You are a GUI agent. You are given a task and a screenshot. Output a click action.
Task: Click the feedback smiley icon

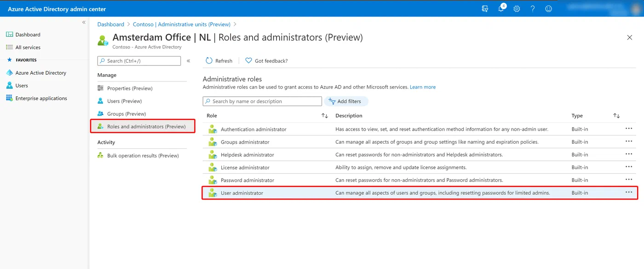click(x=548, y=9)
